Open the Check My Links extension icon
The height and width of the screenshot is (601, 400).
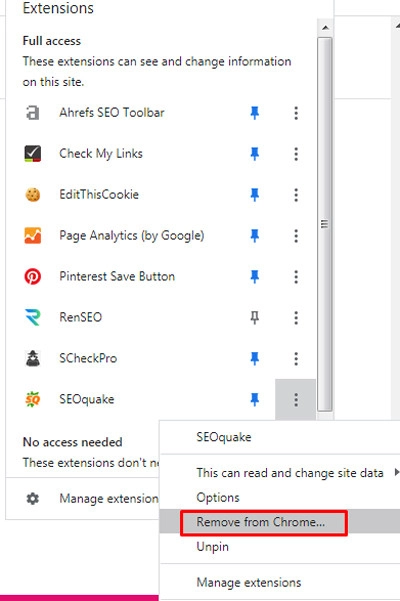pos(33,154)
